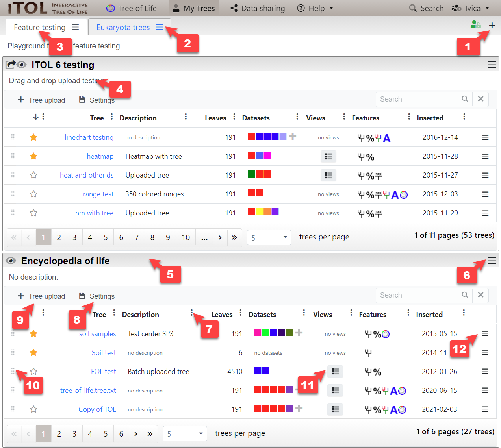Click the shared workspace user icon

(475, 25)
